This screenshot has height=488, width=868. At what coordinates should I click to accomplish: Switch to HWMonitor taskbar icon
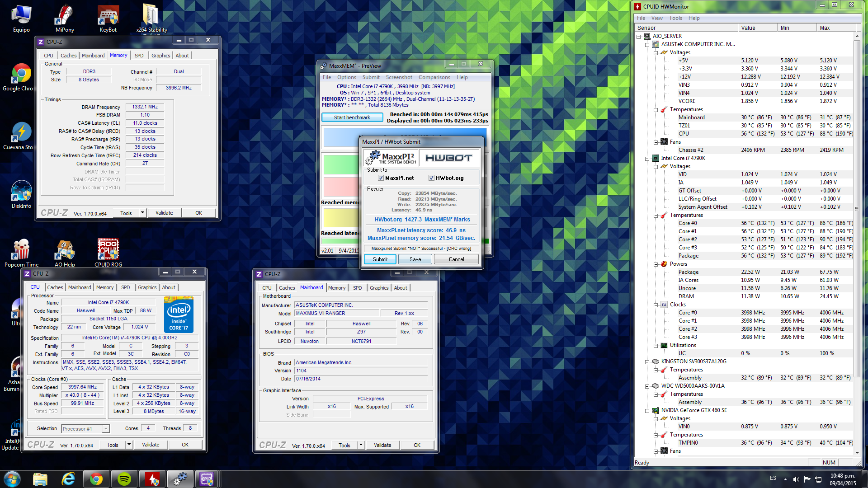[x=152, y=479]
